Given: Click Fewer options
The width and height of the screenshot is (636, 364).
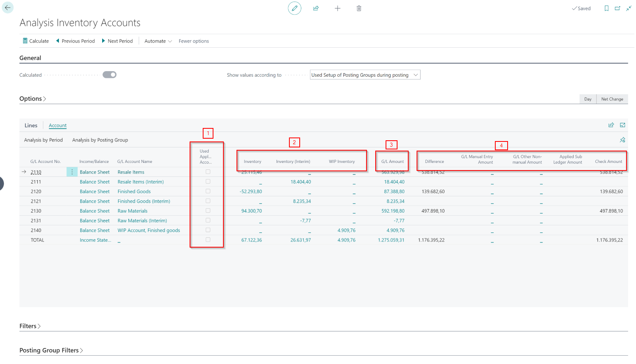Looking at the screenshot, I should point(194,41).
